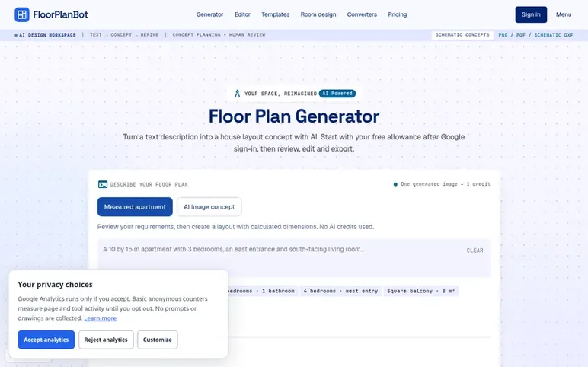View the Pricing page
The image size is (588, 367).
(x=397, y=14)
